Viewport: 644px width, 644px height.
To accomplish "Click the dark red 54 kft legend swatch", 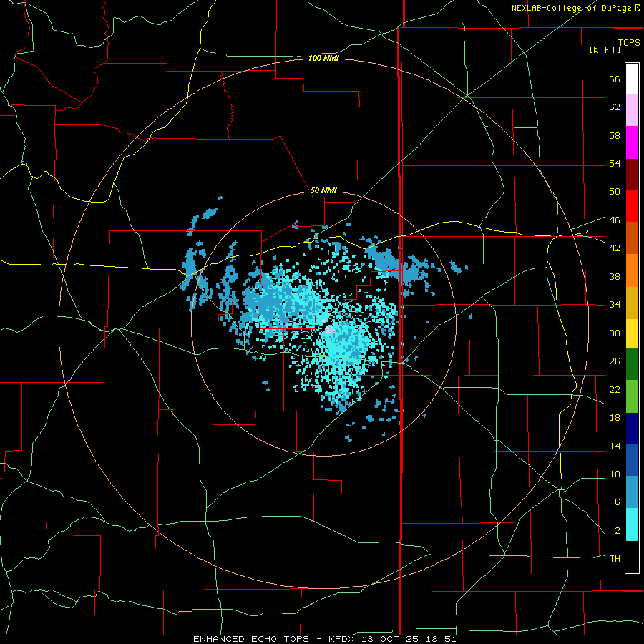I will (632, 175).
